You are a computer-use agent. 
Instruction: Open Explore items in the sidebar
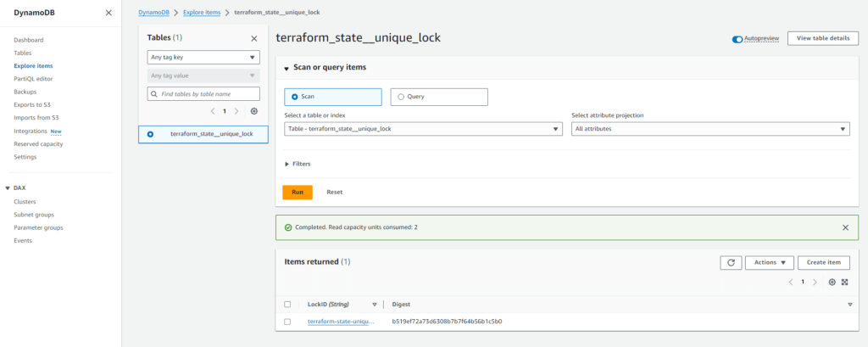coord(33,66)
